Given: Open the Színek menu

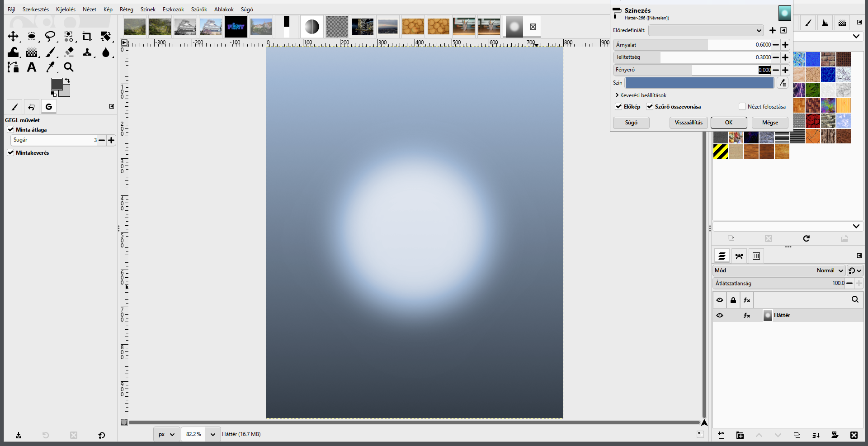Looking at the screenshot, I should click(x=148, y=9).
